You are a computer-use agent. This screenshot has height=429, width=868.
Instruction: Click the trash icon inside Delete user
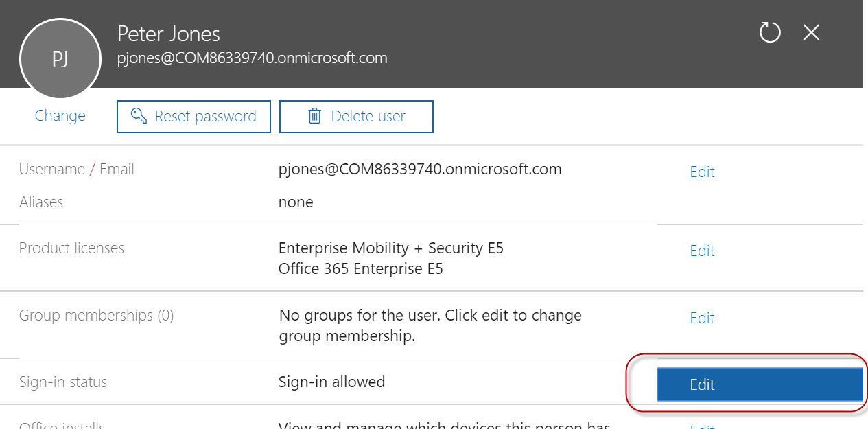(x=315, y=116)
